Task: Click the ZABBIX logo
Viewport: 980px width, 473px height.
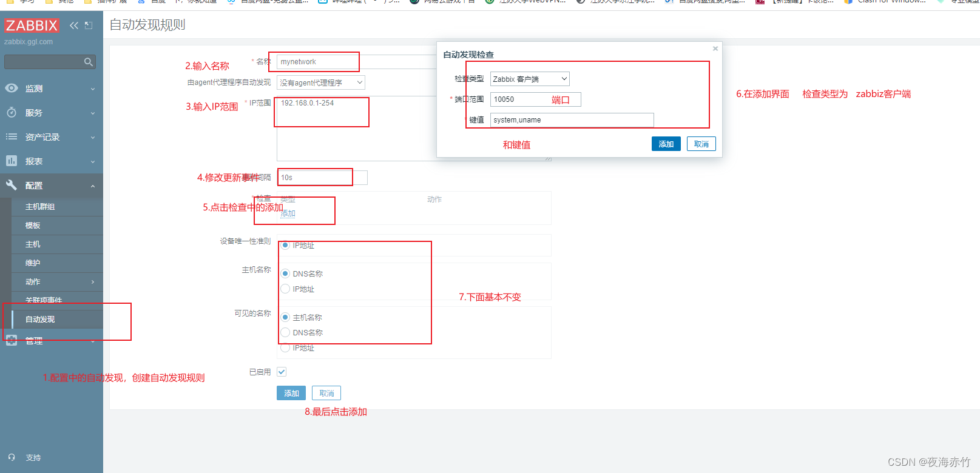Action: tap(32, 25)
